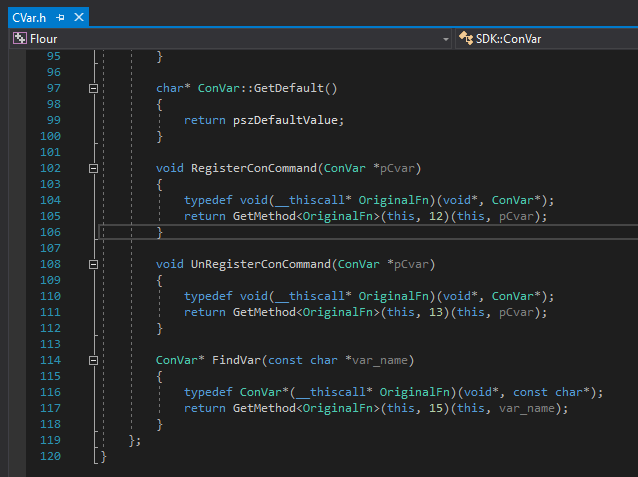Click the GetDefault method name
This screenshot has height=477, width=638.
coord(289,88)
